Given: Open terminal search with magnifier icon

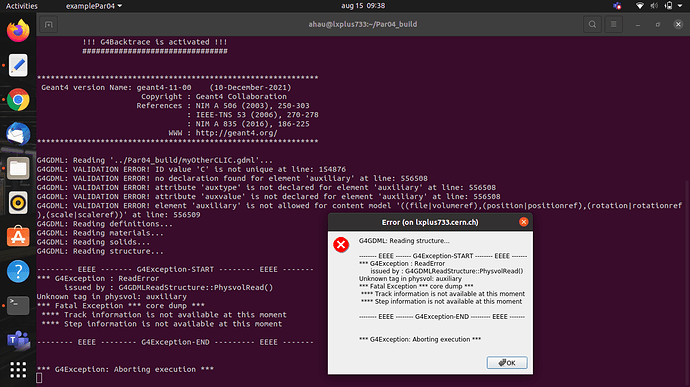Looking at the screenshot, I should (592, 24).
